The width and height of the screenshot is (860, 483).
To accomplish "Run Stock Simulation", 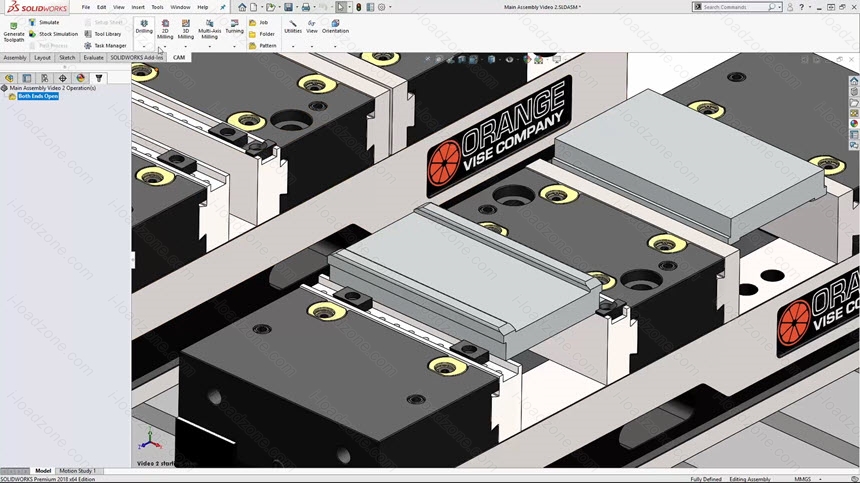I will pyautogui.click(x=53, y=34).
